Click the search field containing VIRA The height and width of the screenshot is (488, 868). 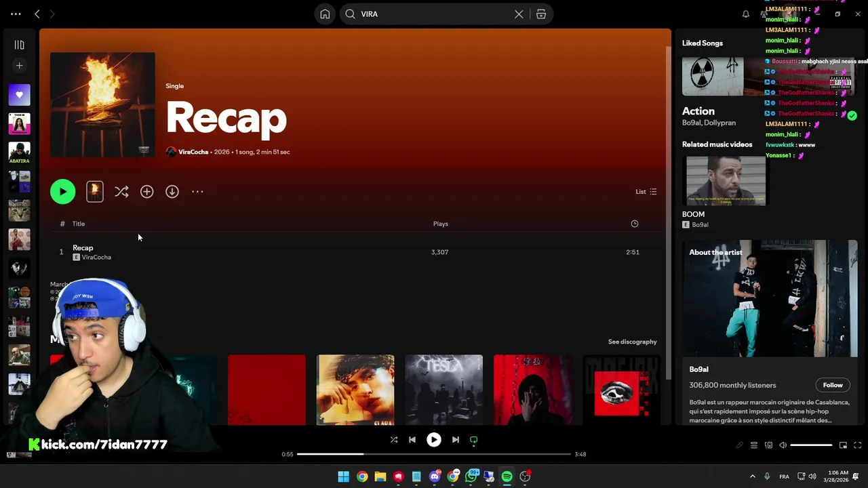434,14
